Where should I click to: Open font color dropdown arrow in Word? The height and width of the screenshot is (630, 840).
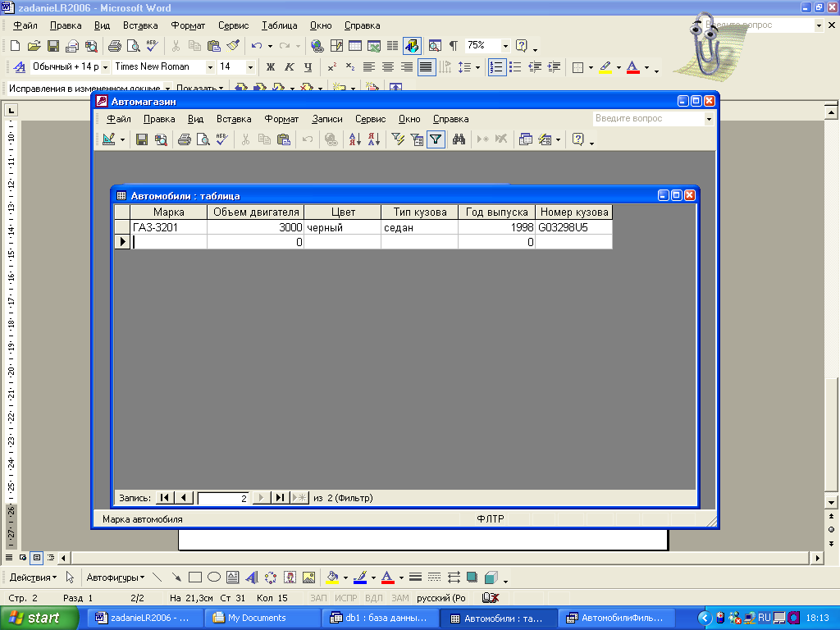(x=646, y=67)
